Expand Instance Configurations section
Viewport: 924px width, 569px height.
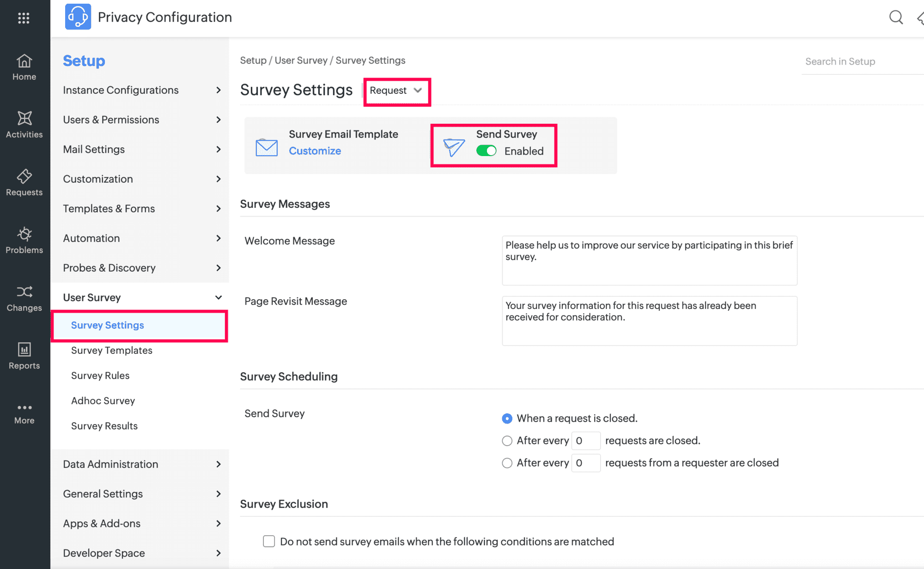(x=141, y=90)
